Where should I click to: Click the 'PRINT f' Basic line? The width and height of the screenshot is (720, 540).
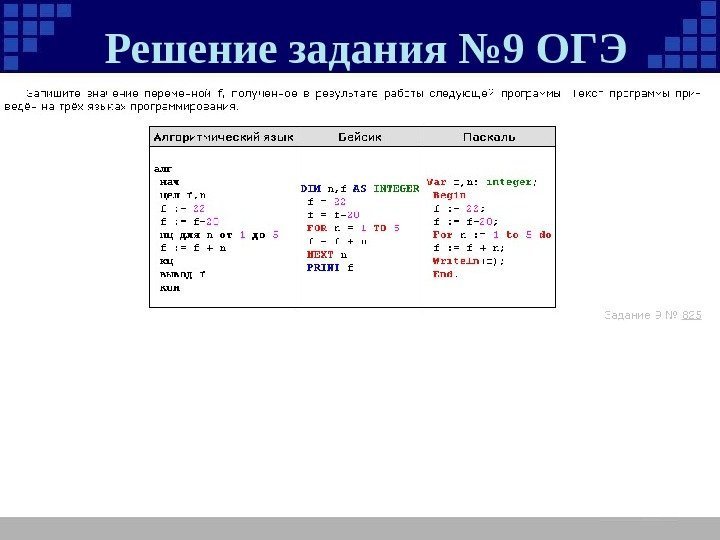[x=330, y=268]
